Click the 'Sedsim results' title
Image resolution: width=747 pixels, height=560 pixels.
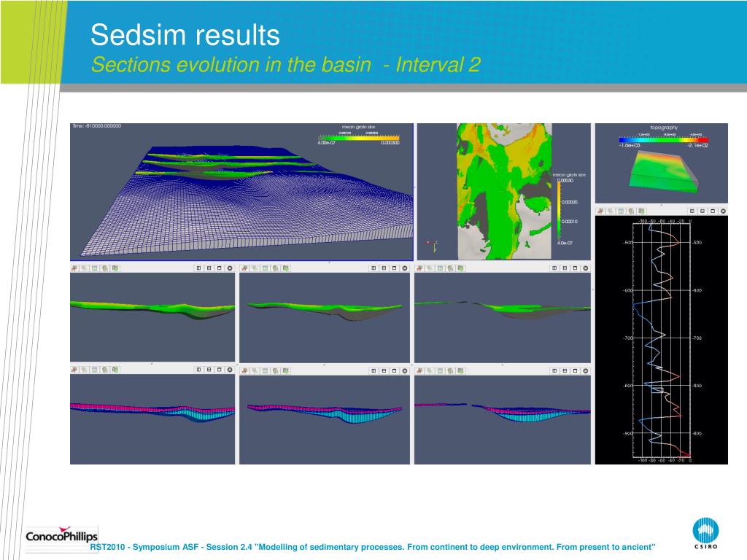185,35
